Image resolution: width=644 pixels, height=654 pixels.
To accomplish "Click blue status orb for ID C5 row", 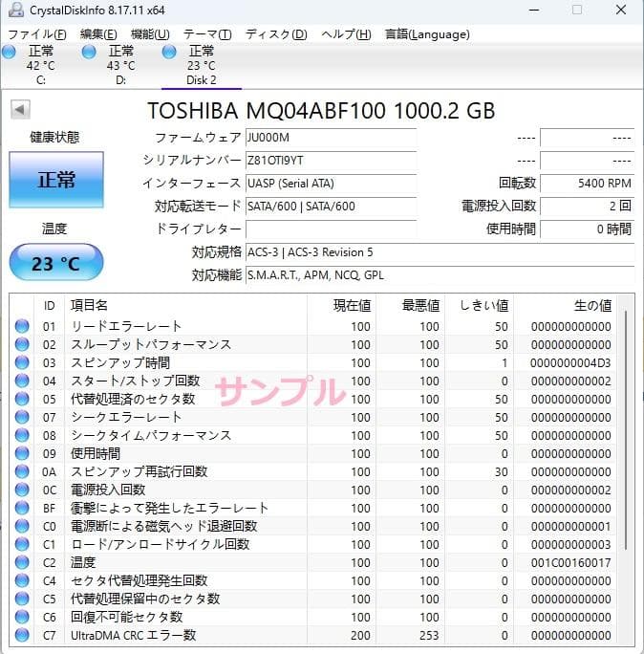I will (22, 599).
